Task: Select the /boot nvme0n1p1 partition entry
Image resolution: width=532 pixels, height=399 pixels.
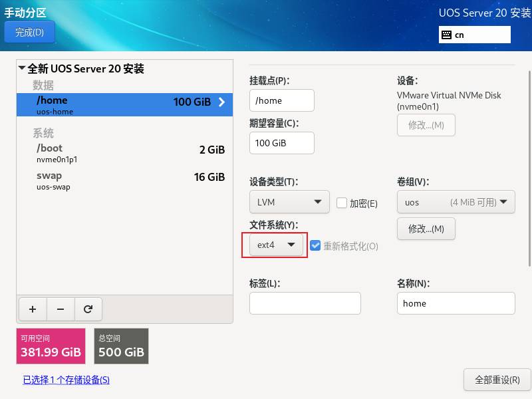Action: [124, 153]
